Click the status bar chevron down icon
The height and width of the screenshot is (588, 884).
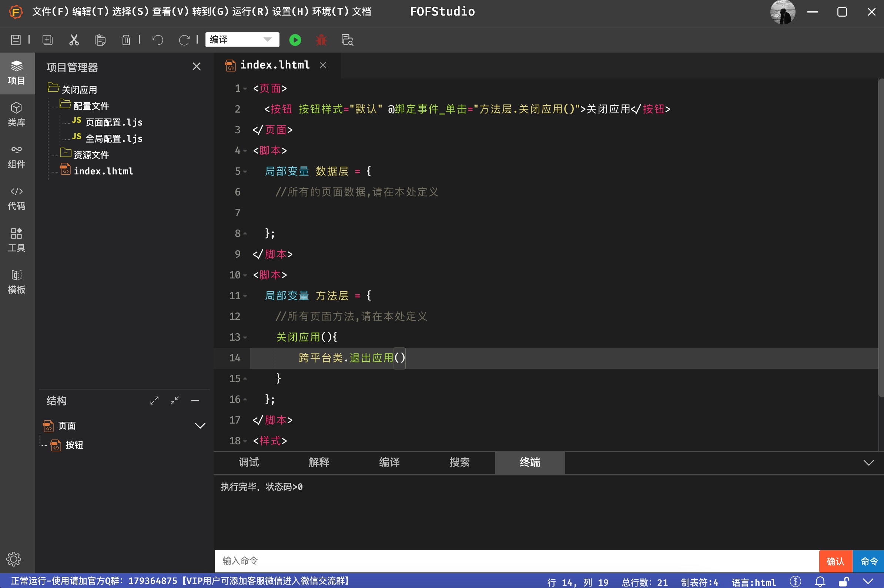(x=868, y=582)
